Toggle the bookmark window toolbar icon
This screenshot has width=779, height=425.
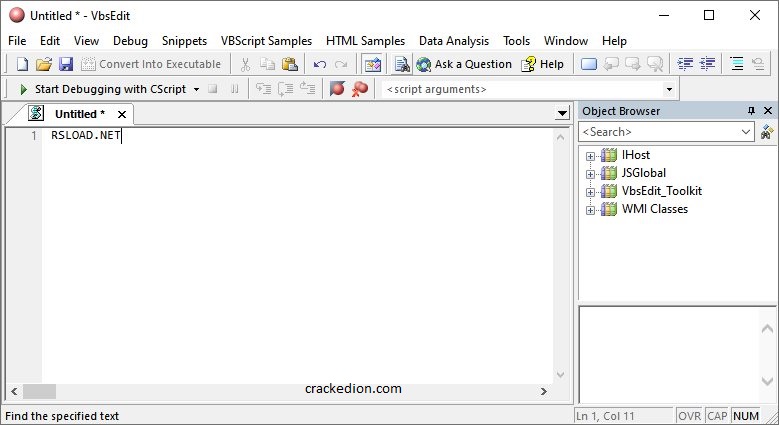pyautogui.click(x=589, y=64)
